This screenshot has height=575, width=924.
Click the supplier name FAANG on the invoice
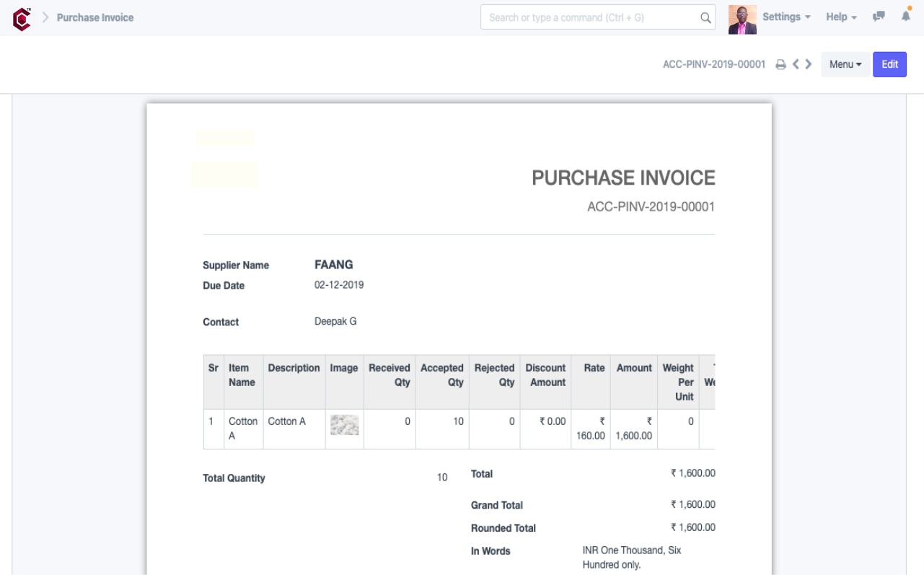[x=333, y=265]
